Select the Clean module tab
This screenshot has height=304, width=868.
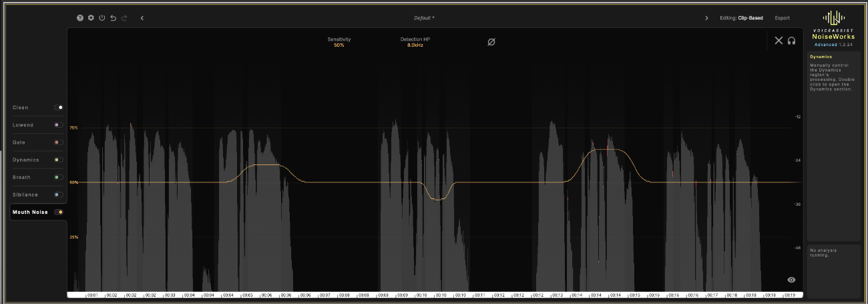(21, 108)
